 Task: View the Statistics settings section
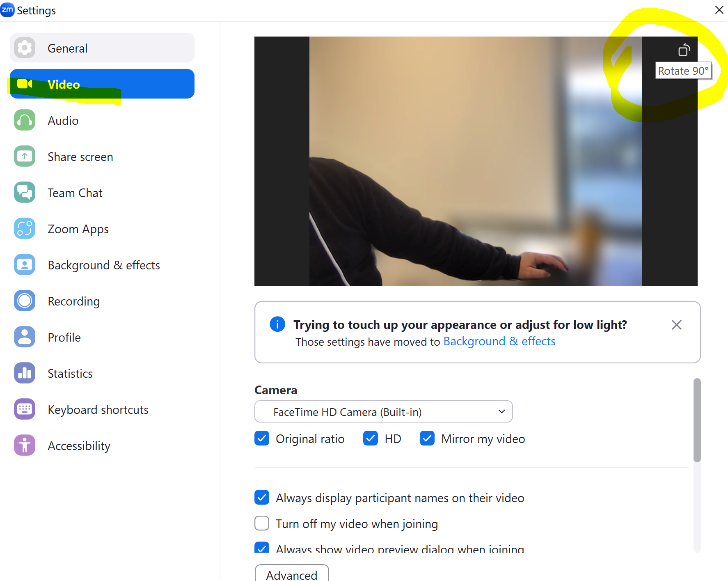point(102,373)
